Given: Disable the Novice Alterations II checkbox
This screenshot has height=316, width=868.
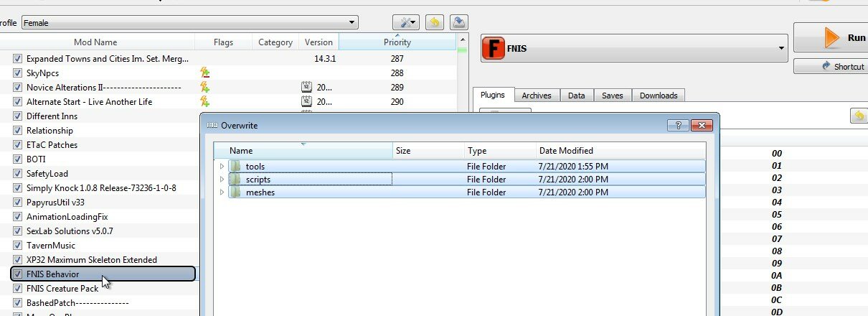Looking at the screenshot, I should [x=17, y=87].
